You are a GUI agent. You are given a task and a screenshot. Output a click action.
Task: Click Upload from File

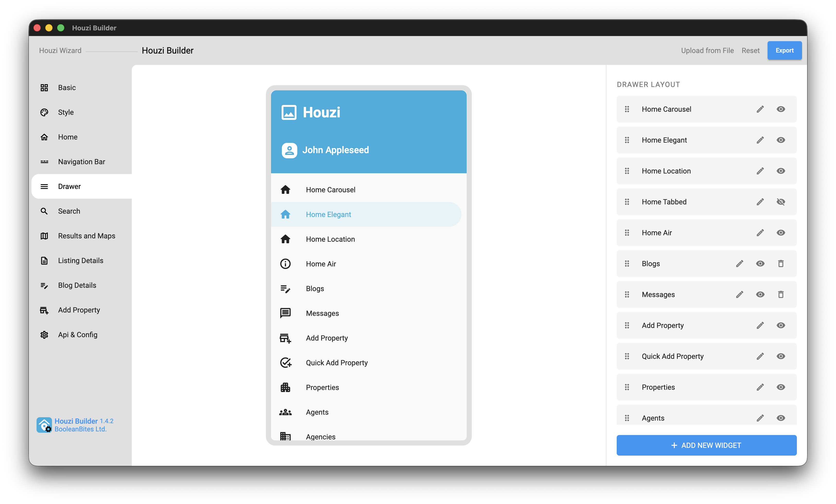pos(707,50)
